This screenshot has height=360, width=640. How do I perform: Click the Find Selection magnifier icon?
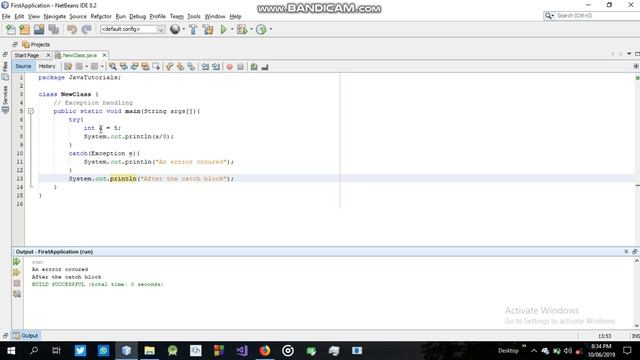click(113, 67)
